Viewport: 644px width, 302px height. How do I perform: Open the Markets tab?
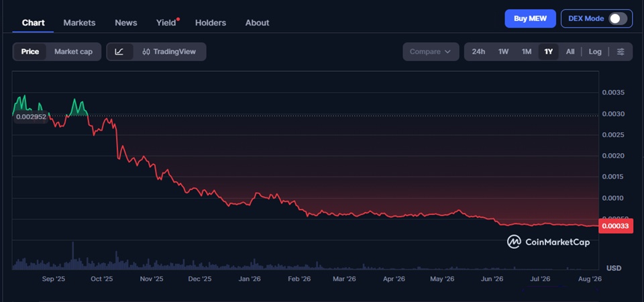[x=79, y=23]
